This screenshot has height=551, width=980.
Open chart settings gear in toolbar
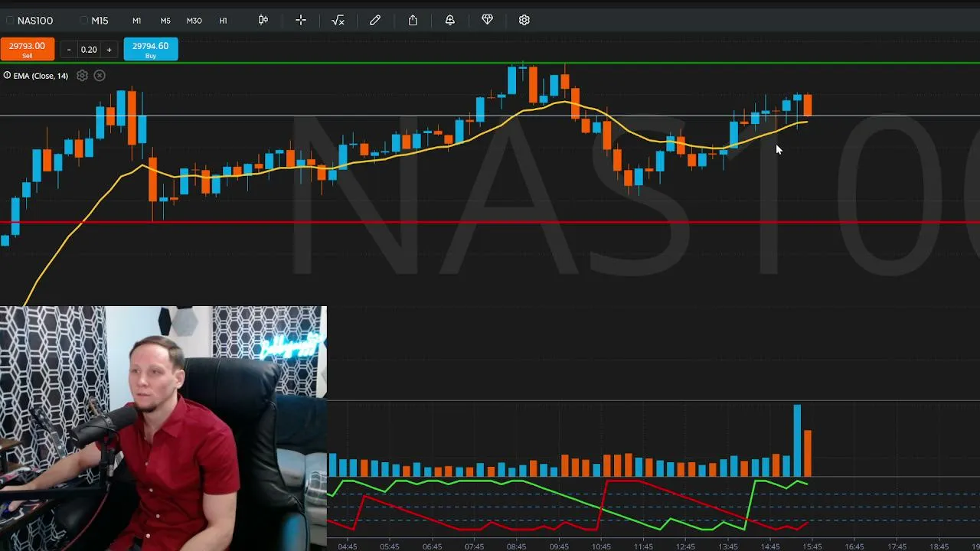[524, 20]
